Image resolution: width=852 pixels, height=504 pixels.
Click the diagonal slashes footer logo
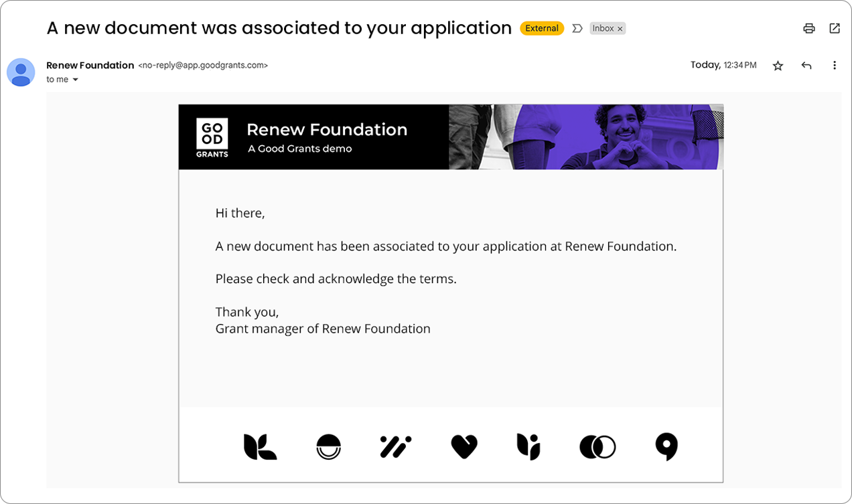396,446
